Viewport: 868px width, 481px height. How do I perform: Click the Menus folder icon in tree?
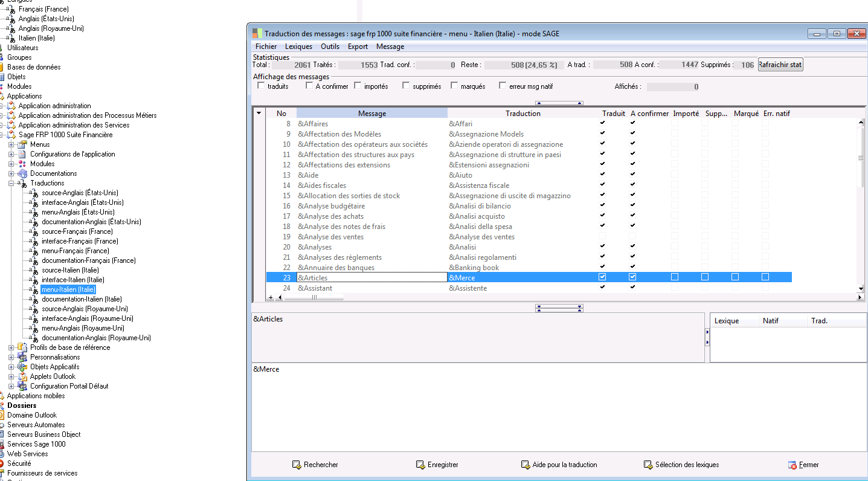22,144
